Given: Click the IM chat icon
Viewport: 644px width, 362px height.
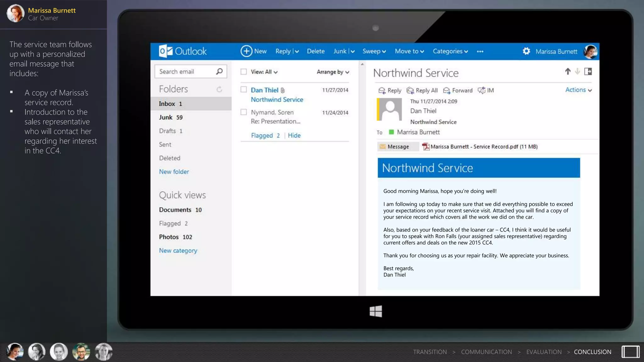Looking at the screenshot, I should click(x=481, y=90).
